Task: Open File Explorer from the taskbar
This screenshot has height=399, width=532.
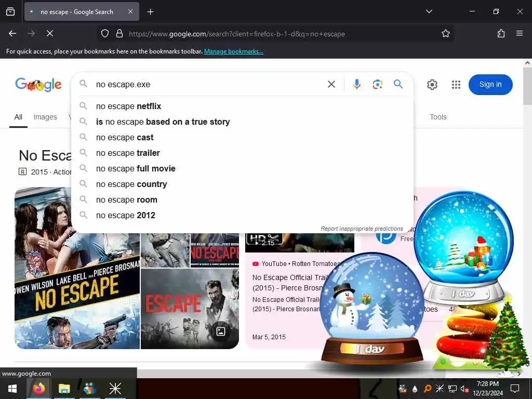Action: pyautogui.click(x=64, y=389)
